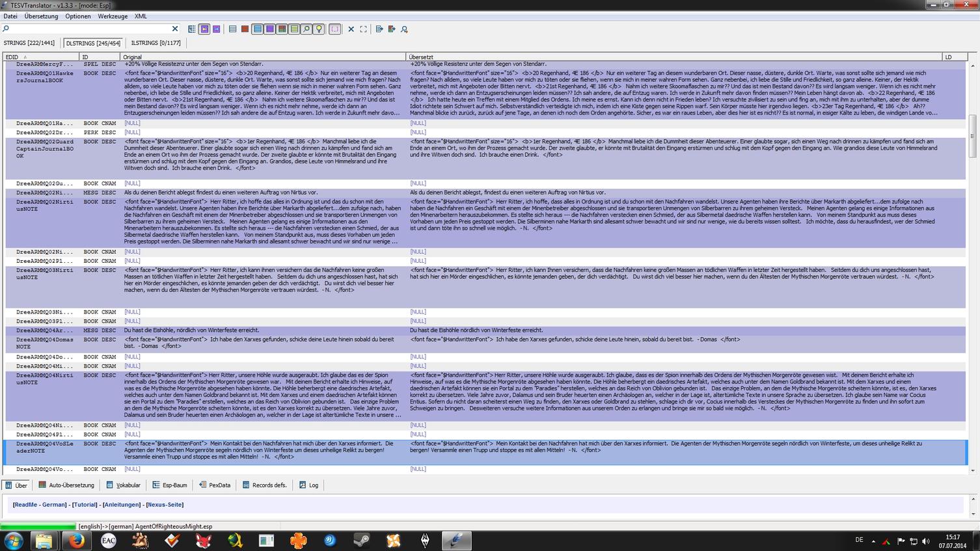980x551 pixels.
Task: Open the Optionen menu
Action: (77, 16)
